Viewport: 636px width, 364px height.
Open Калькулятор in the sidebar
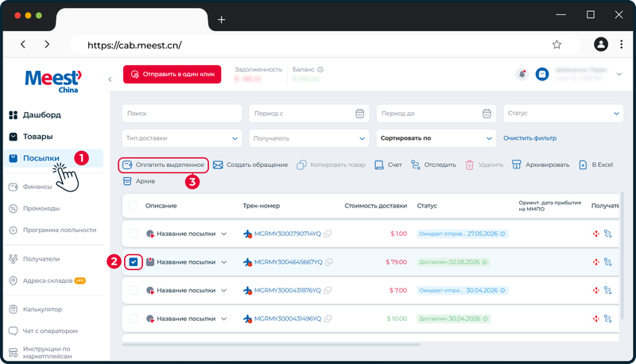[36, 309]
